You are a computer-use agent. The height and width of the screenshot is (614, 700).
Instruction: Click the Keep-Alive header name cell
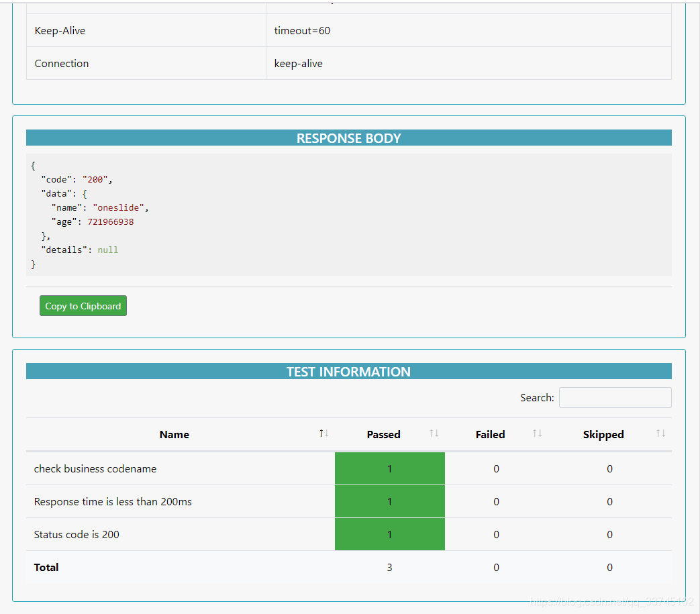coord(146,30)
